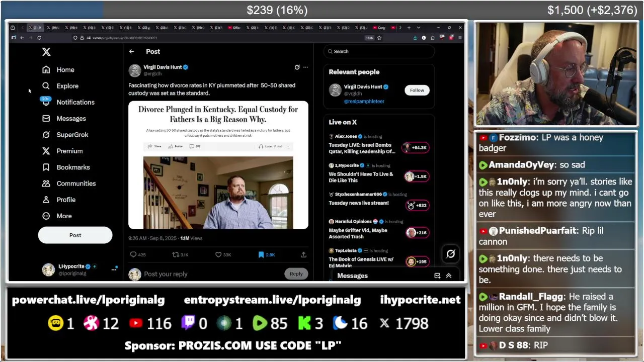Open 'Tuesday news live stream!' by Styxhexenhammer666
This screenshot has height=362, width=644.
point(359,203)
